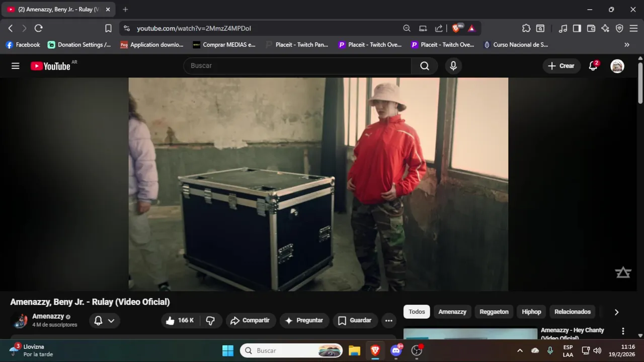644x362 pixels.
Task: Focus the YouTube Buscar search field
Action: tap(297, 66)
